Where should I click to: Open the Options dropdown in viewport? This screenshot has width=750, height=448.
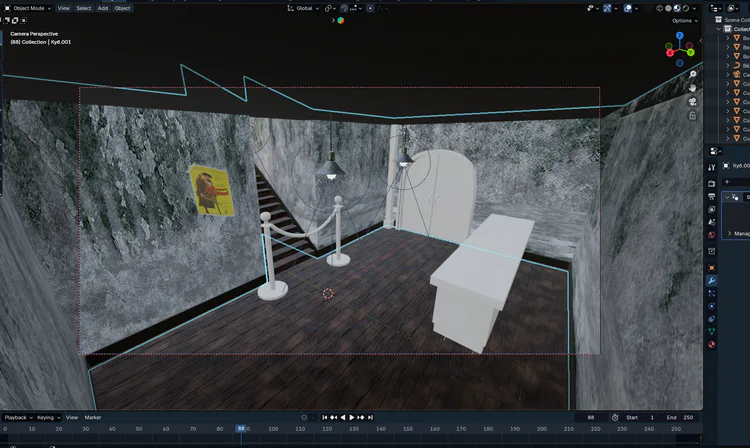[x=684, y=21]
